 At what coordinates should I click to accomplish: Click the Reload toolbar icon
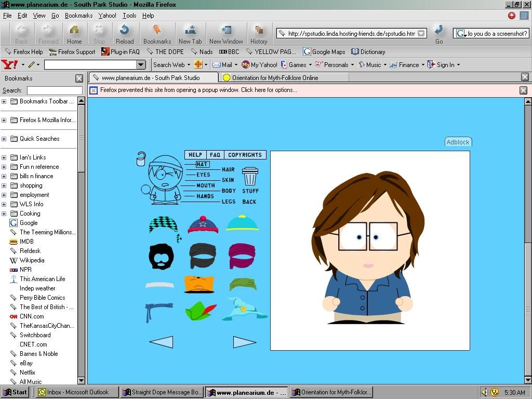[x=125, y=34]
